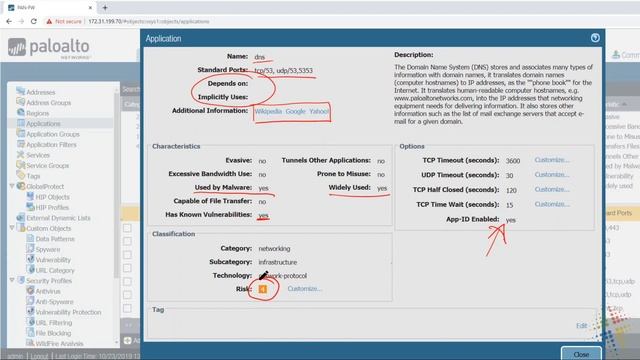The image size is (640, 360).
Task: Click the orange Risk level 4 swatch
Action: (x=263, y=289)
